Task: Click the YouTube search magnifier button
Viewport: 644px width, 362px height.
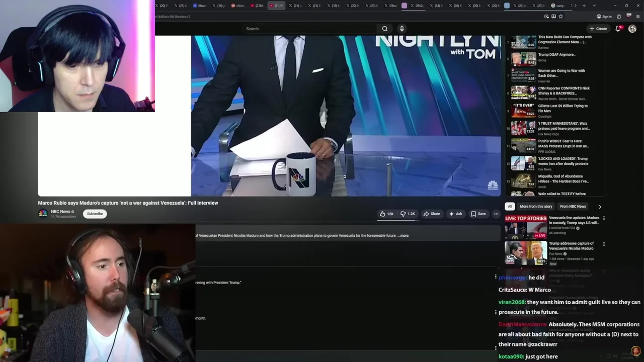Action: [x=385, y=29]
